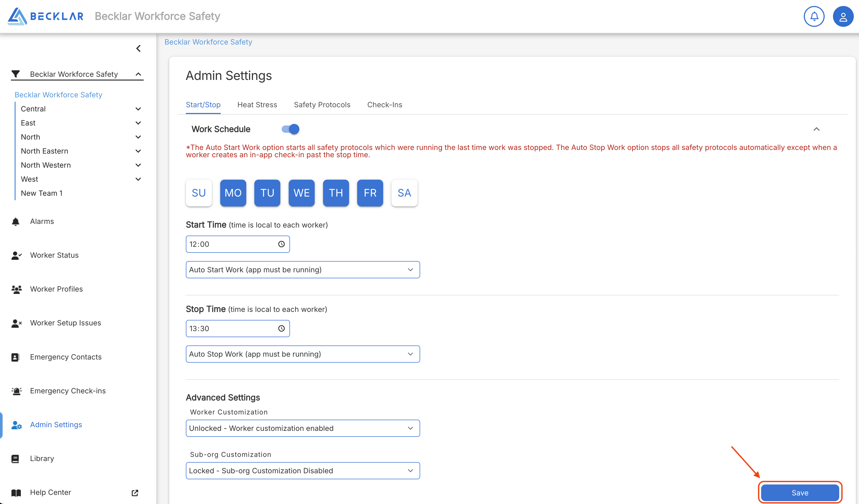
Task: Open the Stop Time clock picker
Action: click(x=281, y=328)
